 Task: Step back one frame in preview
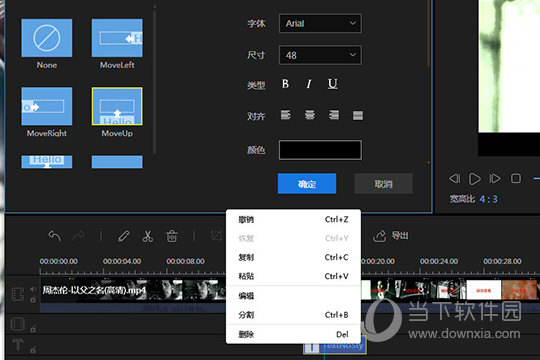(x=454, y=178)
